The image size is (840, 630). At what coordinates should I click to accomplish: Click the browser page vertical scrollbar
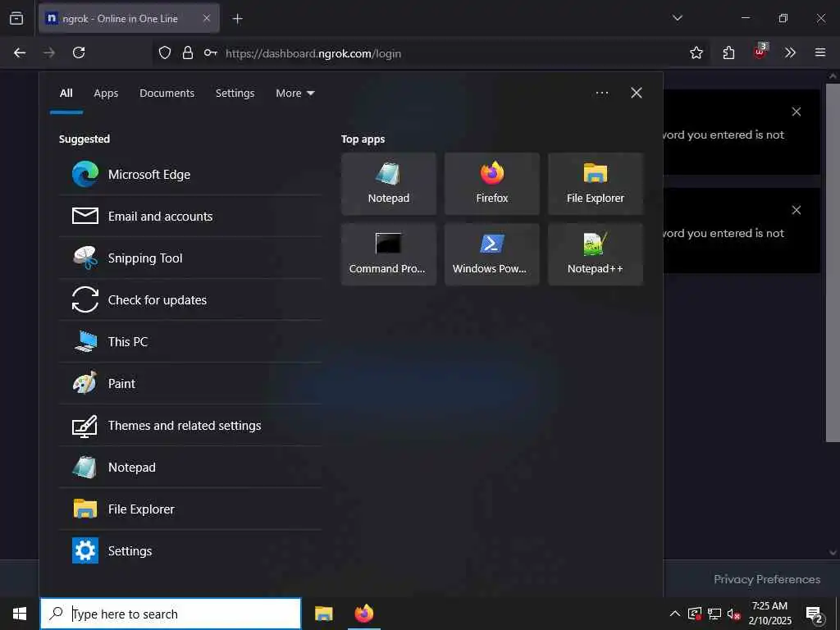[833, 262]
